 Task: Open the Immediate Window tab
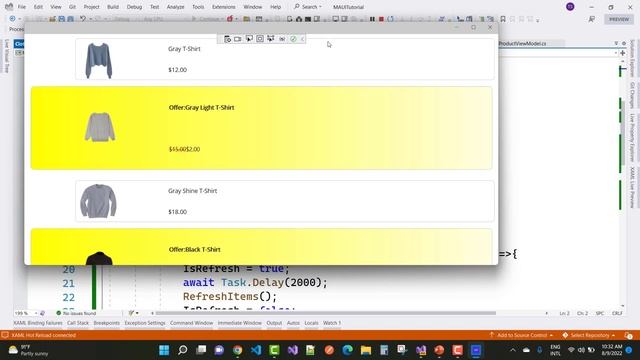(x=240, y=323)
